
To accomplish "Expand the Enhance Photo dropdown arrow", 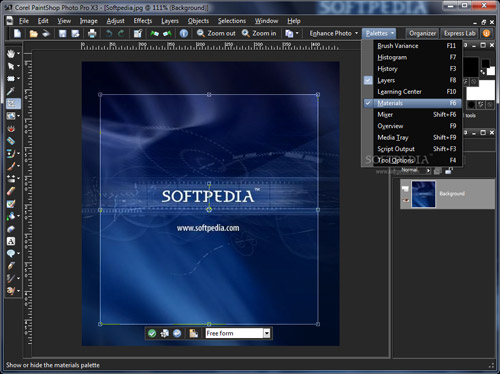I will [356, 33].
